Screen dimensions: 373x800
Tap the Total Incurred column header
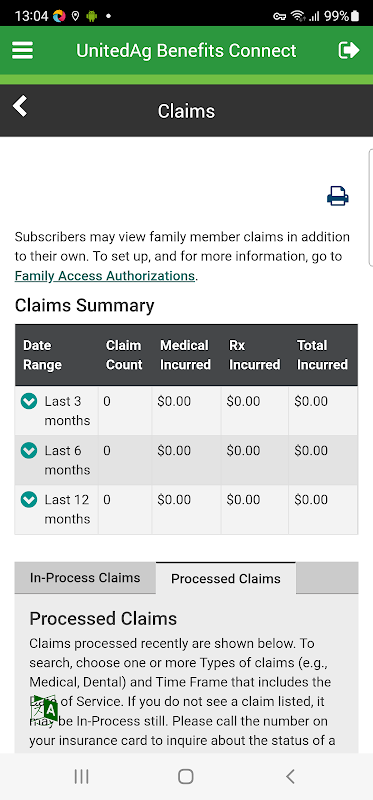point(322,355)
